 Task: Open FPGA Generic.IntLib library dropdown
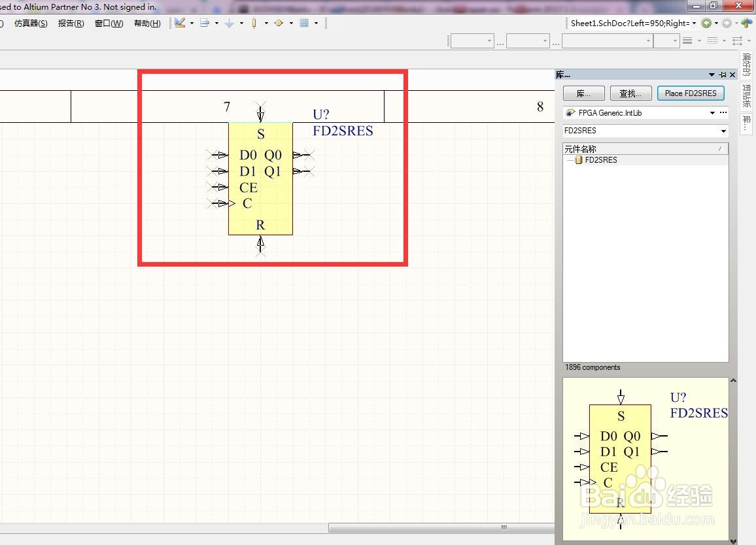tap(712, 113)
